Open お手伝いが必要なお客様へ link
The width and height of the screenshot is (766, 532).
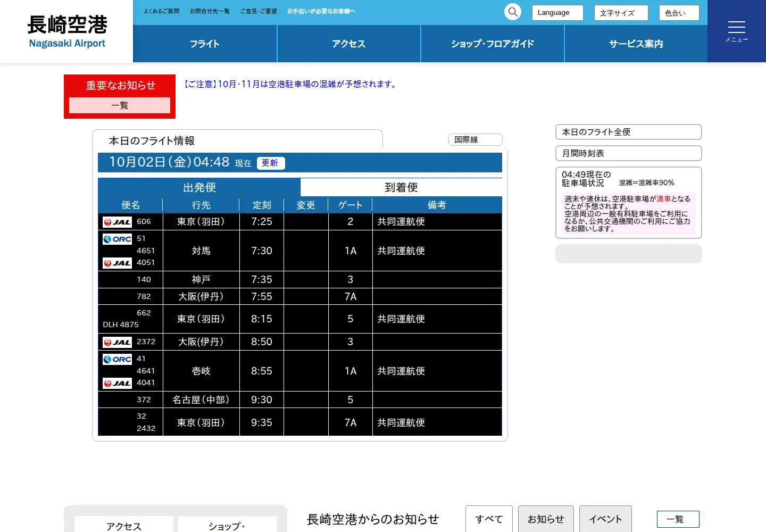point(321,11)
